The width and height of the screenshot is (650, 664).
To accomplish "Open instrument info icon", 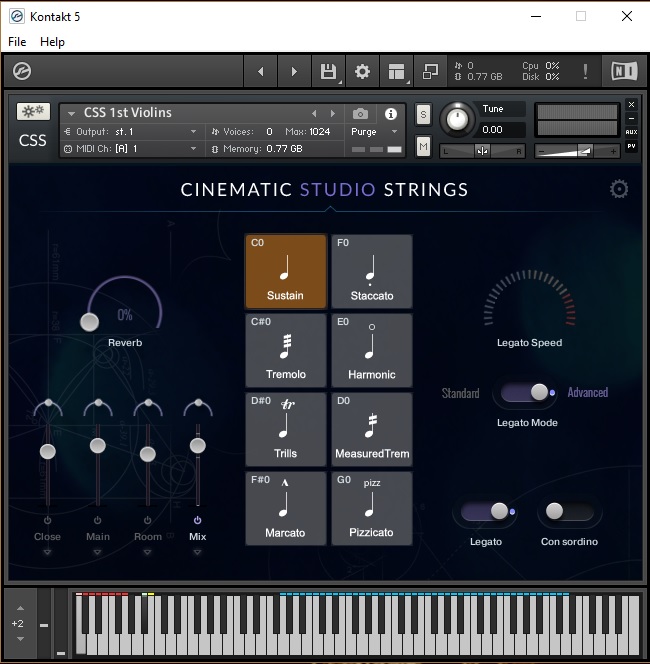I will click(x=391, y=114).
